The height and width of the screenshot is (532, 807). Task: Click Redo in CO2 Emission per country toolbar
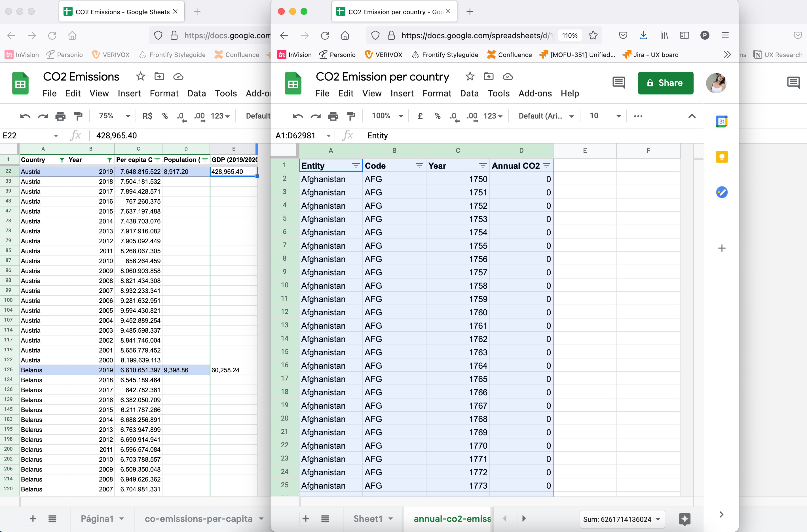pyautogui.click(x=316, y=116)
